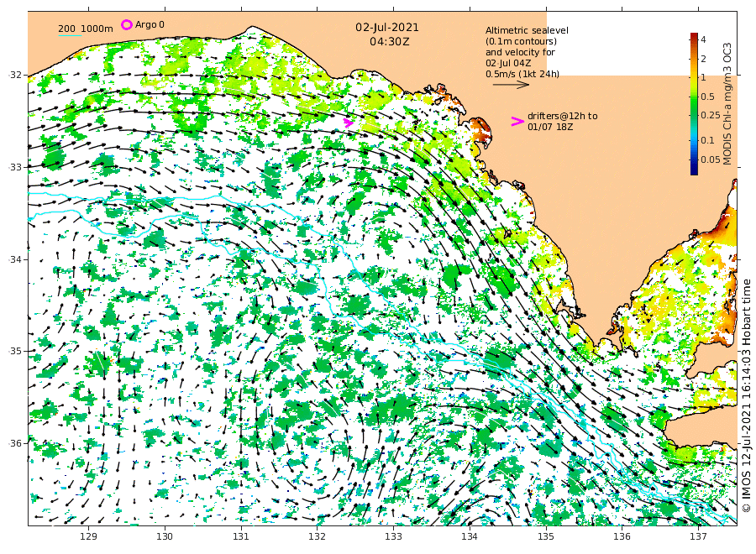The image size is (756, 554).
Task: Click the '01/07 18Z' drifter date text
Action: (x=550, y=127)
